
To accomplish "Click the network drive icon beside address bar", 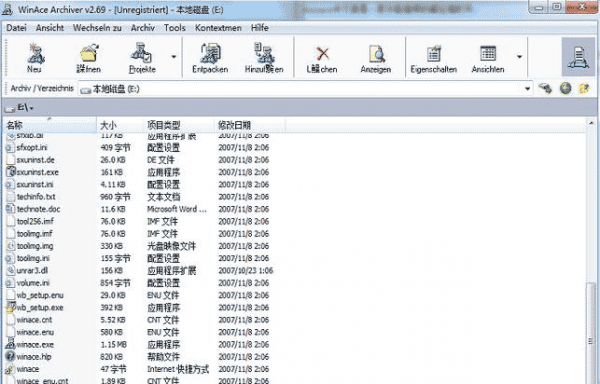I will click(x=545, y=89).
